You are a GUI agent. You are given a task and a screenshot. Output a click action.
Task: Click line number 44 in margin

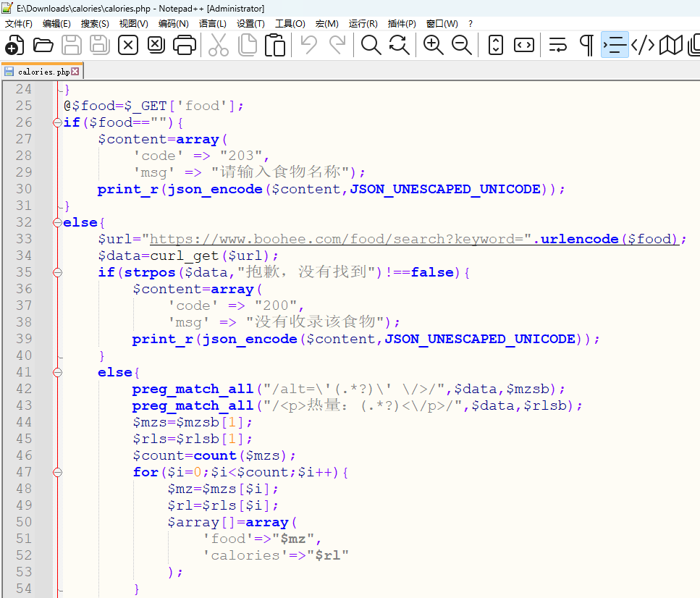pyautogui.click(x=24, y=422)
